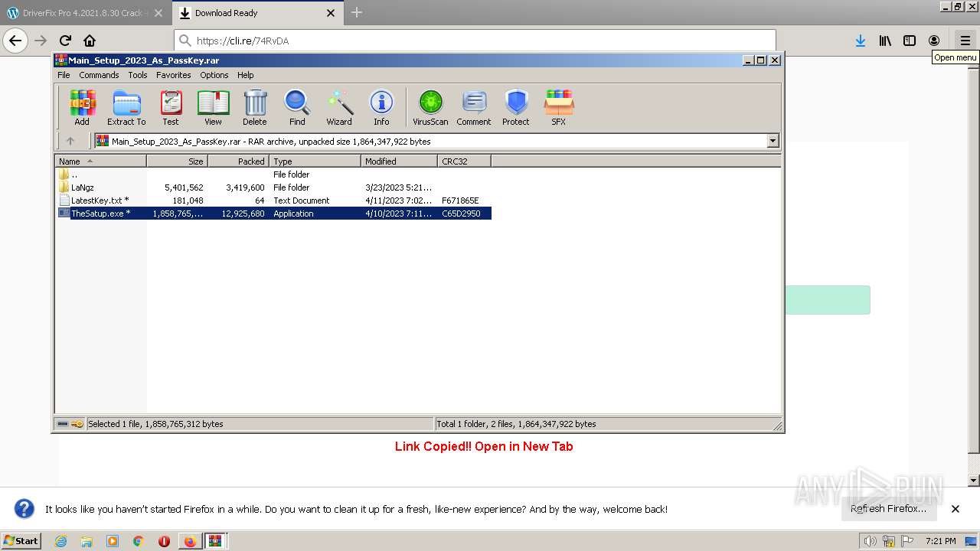Run the Test archive tool
Image resolution: width=980 pixels, height=551 pixels.
171,107
